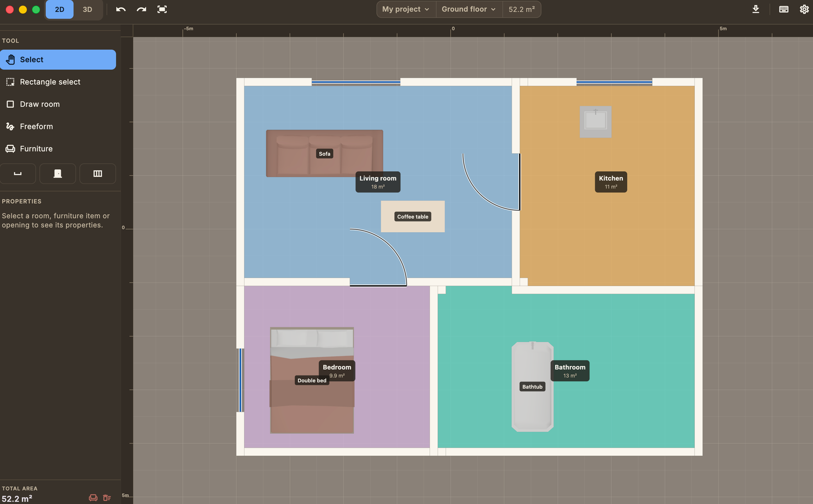Click the Bathtub furniture item
This screenshot has width=813, height=504.
click(x=533, y=387)
